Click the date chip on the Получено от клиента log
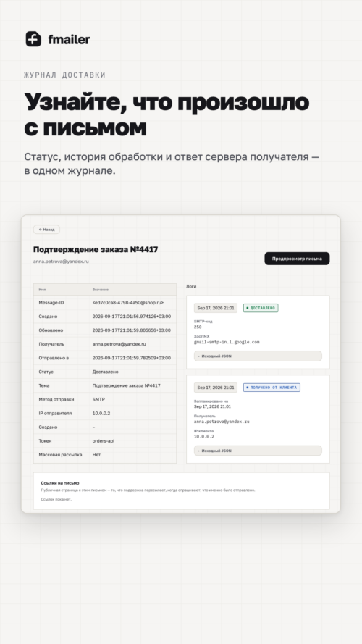362x644 pixels. point(216,388)
